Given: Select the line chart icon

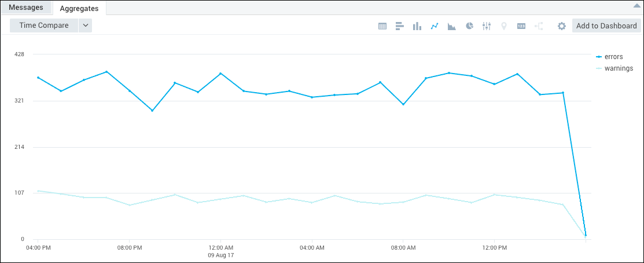Looking at the screenshot, I should pos(435,26).
